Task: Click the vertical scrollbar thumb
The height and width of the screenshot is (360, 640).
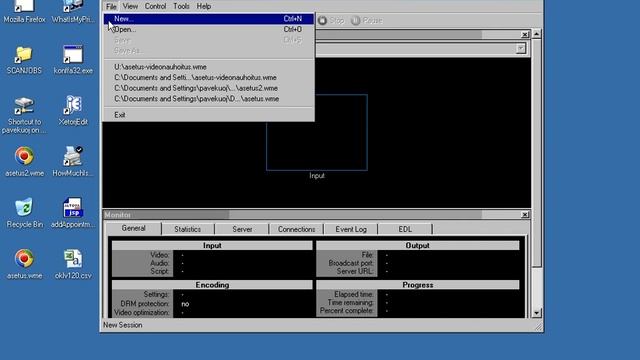Action: [x=536, y=153]
